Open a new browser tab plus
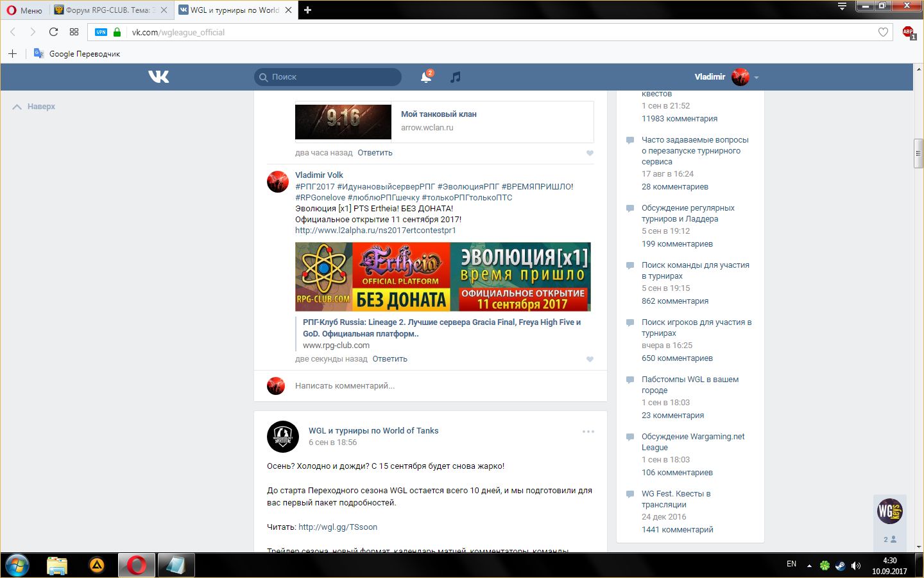 tap(307, 10)
